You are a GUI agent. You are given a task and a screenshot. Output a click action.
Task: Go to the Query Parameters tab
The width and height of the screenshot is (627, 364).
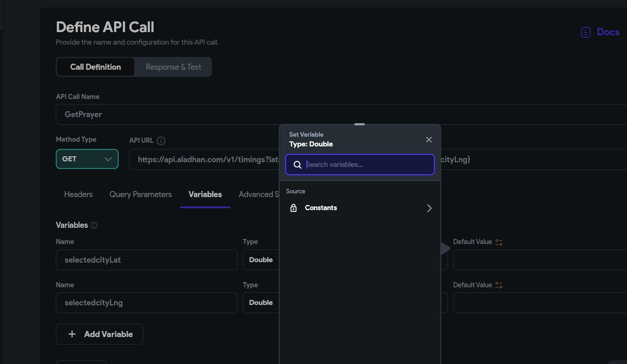tap(141, 194)
